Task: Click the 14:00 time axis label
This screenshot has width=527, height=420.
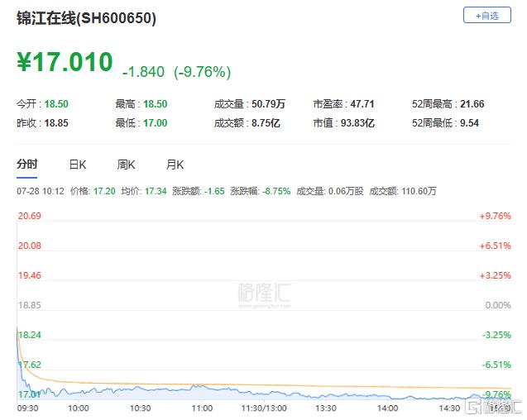Action: 388,408
